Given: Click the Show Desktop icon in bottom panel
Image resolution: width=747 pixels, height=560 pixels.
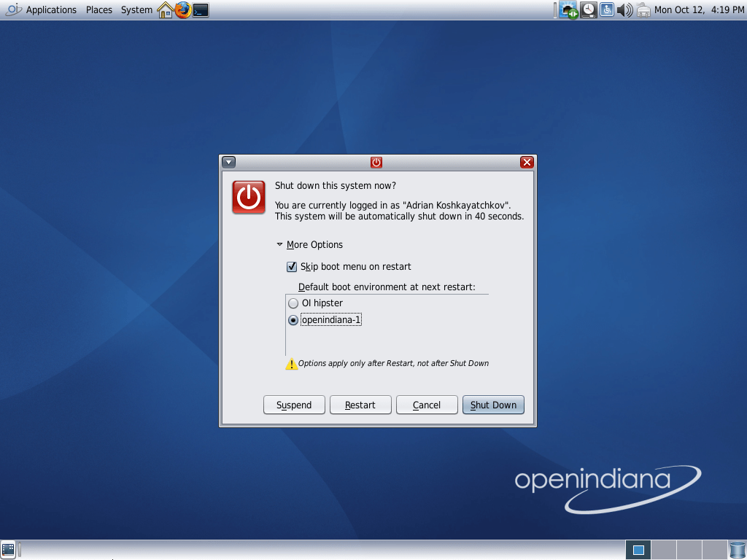Looking at the screenshot, I should tap(8, 550).
